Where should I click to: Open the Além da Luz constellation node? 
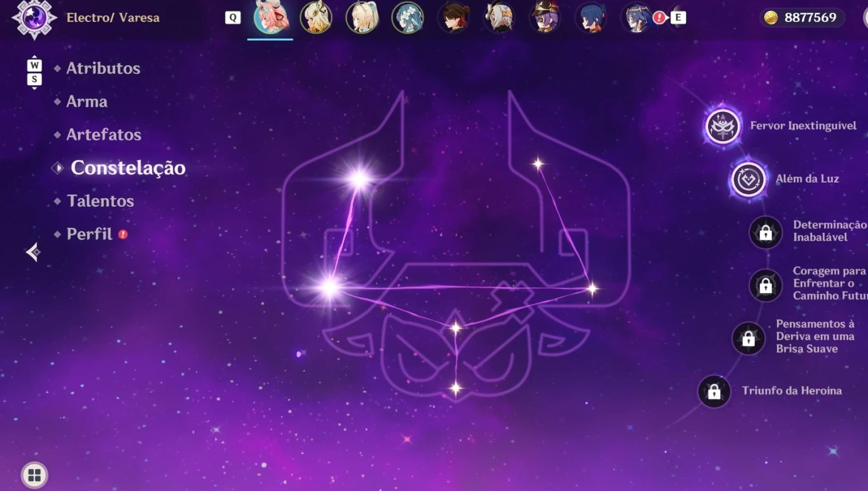[x=748, y=179]
